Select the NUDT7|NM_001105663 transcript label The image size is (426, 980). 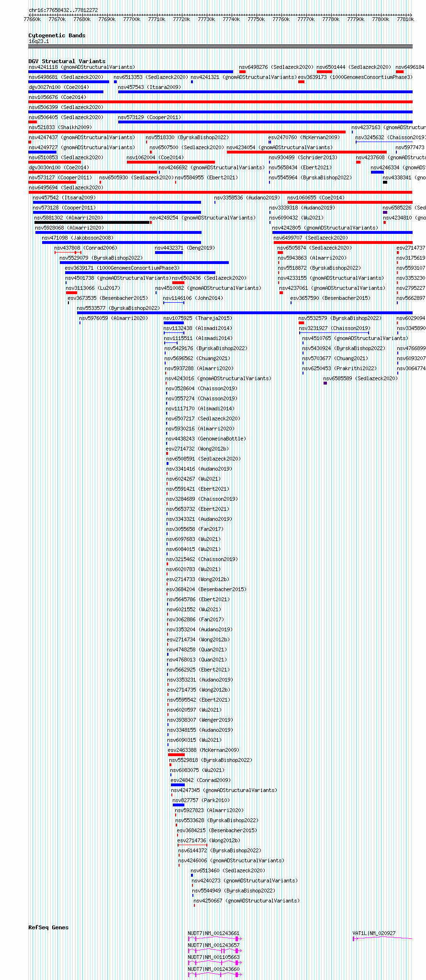point(213,957)
